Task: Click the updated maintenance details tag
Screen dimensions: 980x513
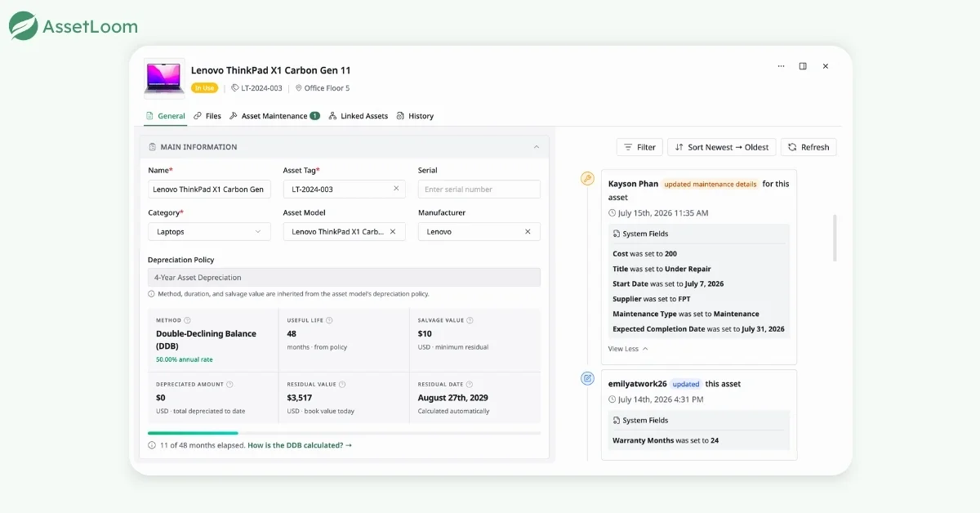Action: click(710, 184)
